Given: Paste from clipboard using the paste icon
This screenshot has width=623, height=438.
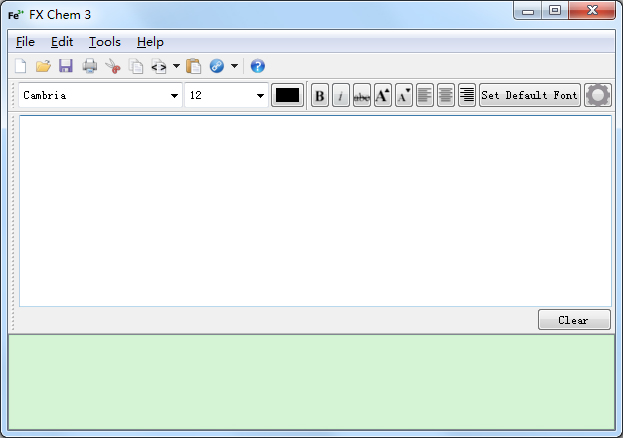Looking at the screenshot, I should point(194,67).
